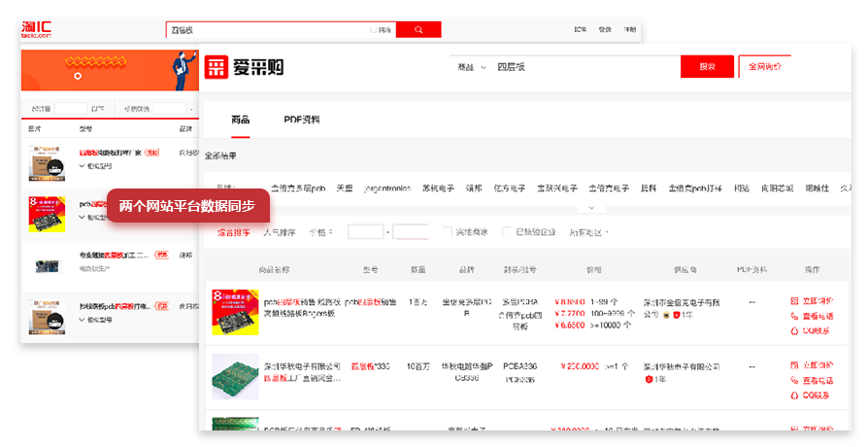Select the 商品 tab
The image size is (868, 447).
[240, 120]
